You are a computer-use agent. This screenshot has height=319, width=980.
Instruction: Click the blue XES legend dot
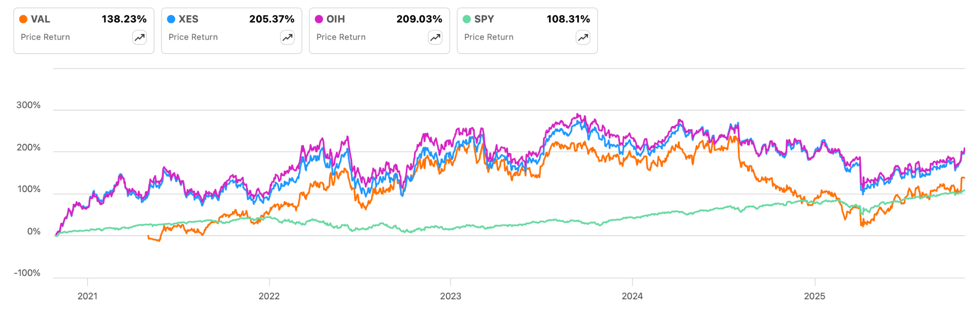[x=171, y=20]
